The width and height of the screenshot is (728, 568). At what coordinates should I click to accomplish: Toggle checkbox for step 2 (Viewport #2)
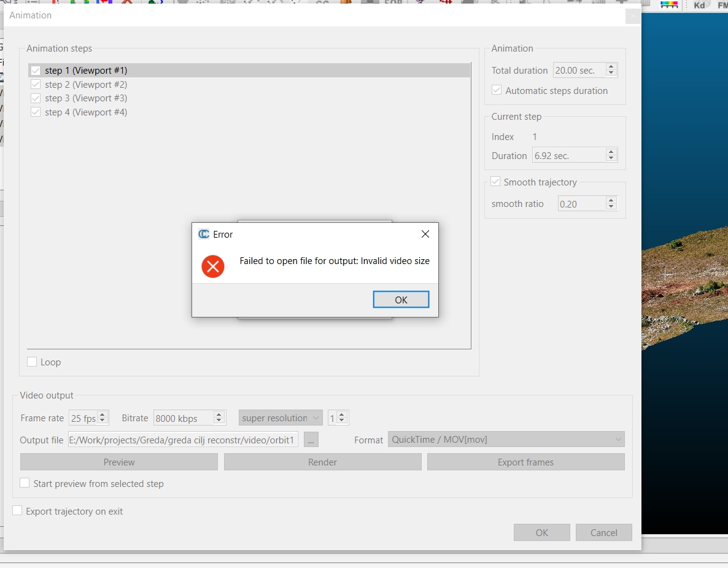35,85
